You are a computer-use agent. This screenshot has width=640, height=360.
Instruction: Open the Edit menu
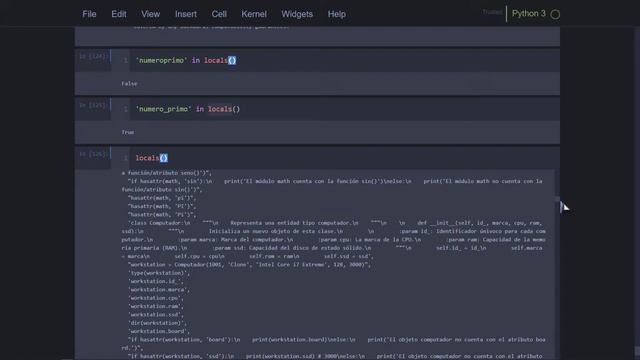click(x=119, y=14)
